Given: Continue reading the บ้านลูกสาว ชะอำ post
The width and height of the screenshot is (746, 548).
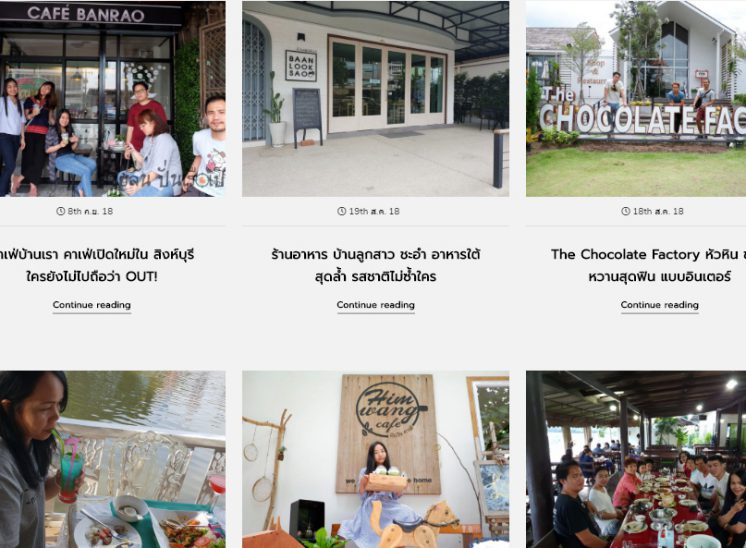Looking at the screenshot, I should coord(375,305).
